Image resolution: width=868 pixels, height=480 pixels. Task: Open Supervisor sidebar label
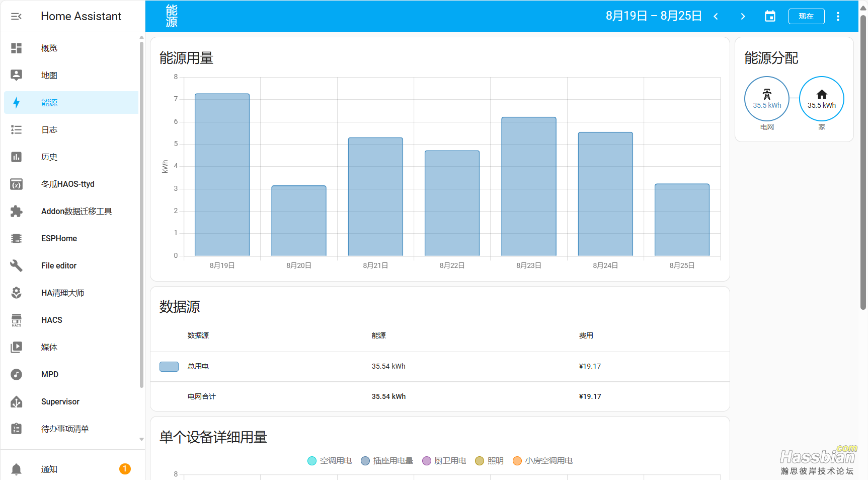pos(60,401)
